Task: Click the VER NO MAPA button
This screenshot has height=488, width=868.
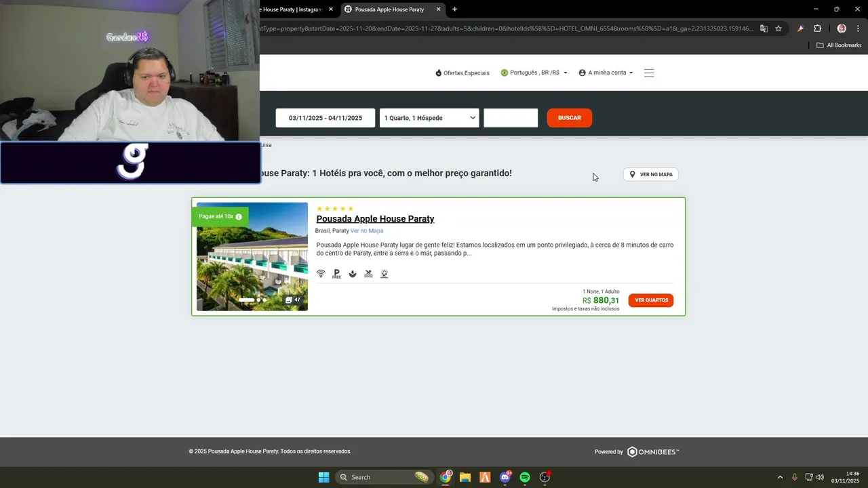Action: pyautogui.click(x=651, y=174)
